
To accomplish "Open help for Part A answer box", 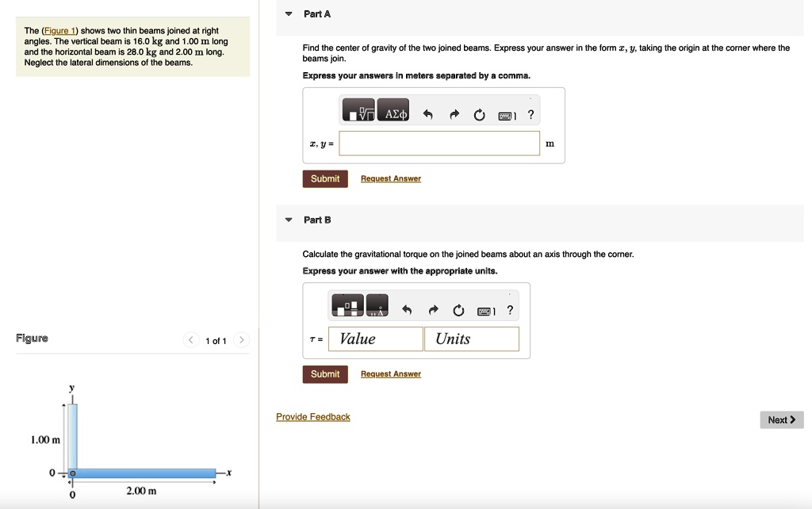I will (x=530, y=115).
